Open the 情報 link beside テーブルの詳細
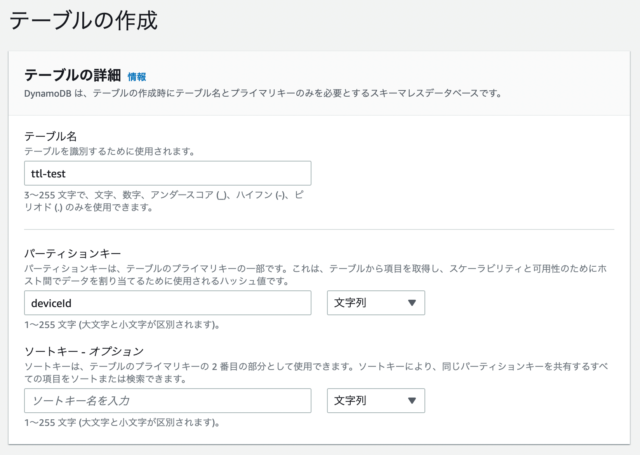This screenshot has height=455, width=640. [137, 77]
